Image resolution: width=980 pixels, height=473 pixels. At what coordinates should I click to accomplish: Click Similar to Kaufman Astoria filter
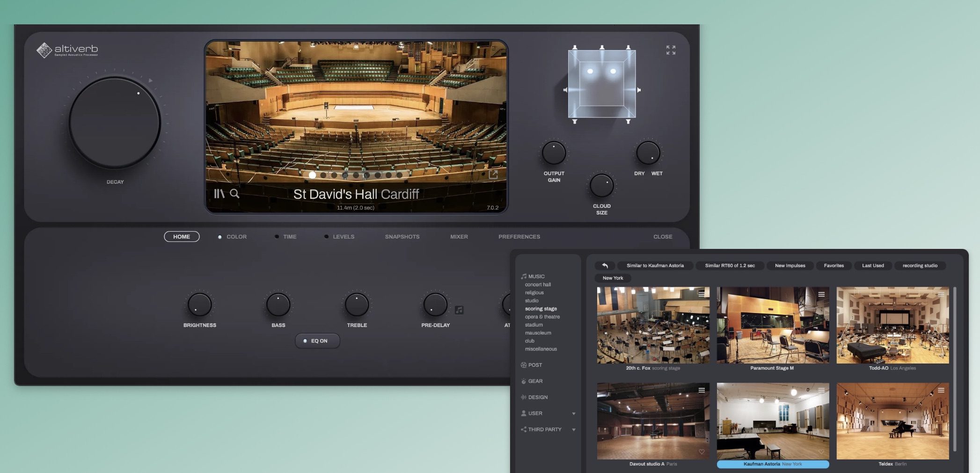655,265
